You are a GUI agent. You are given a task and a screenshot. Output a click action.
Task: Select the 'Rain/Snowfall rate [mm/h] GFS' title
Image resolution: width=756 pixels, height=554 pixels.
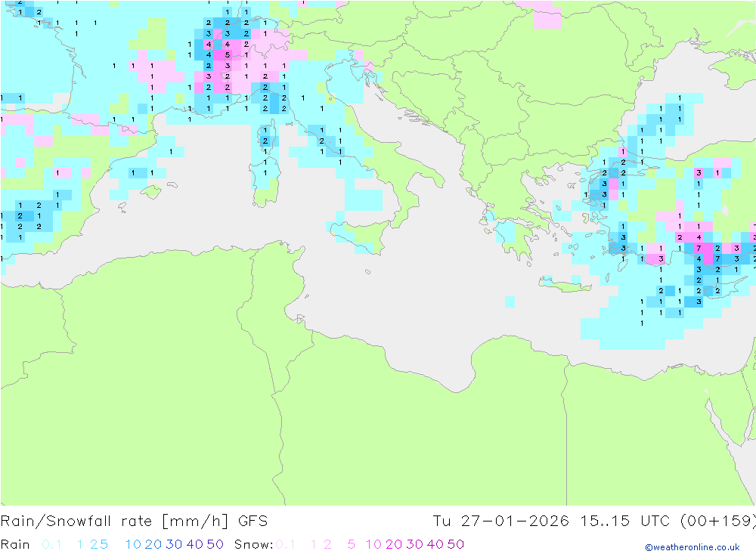pyautogui.click(x=134, y=522)
